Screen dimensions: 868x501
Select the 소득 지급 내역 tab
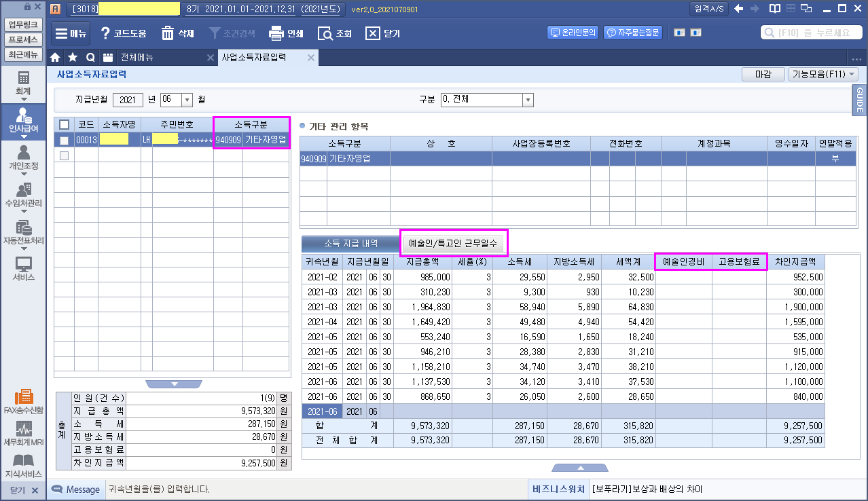pyautogui.click(x=350, y=243)
